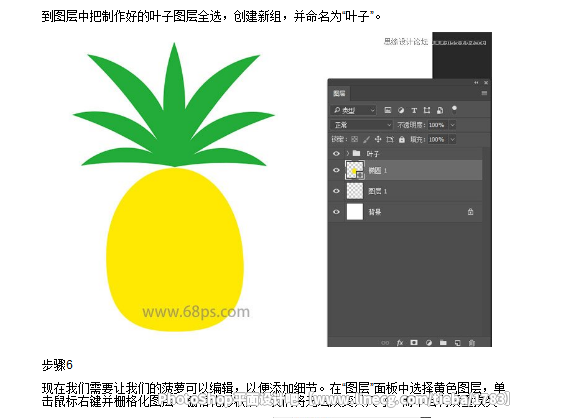Click lock transparent pixels icon
This screenshot has height=418, width=566.
355,139
